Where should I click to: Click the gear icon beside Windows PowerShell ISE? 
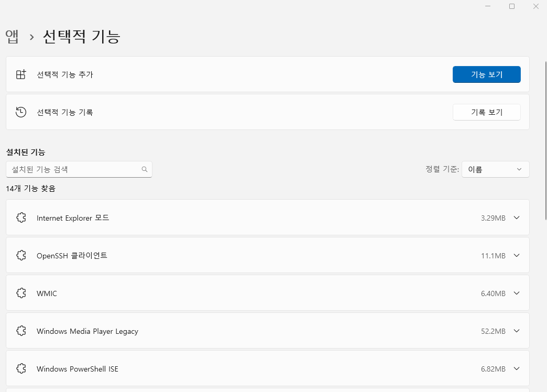(21, 368)
